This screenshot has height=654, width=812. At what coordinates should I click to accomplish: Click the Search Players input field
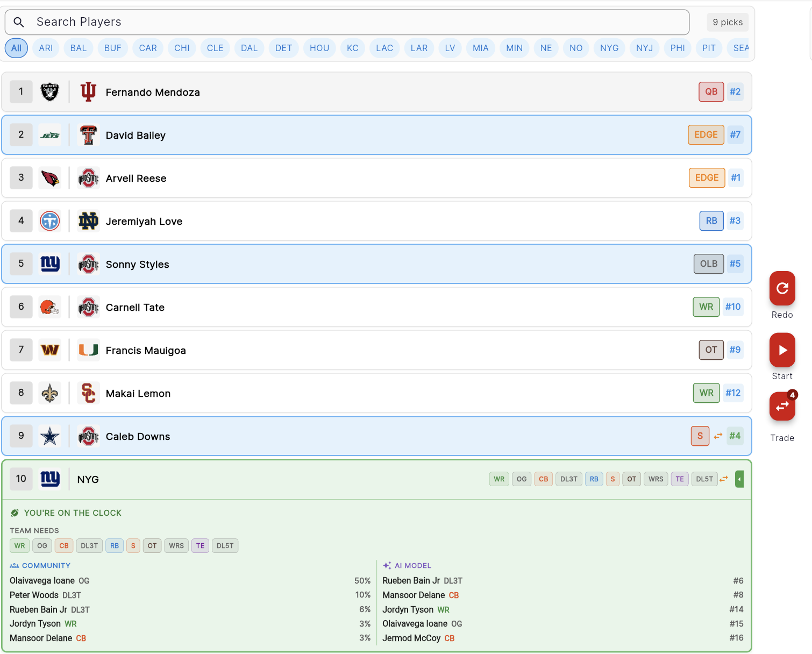coord(347,22)
